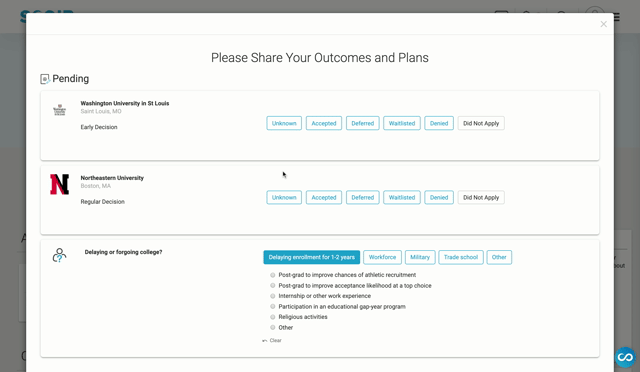Choose the Trade school option
Screen dimensions: 640x372
(461, 257)
